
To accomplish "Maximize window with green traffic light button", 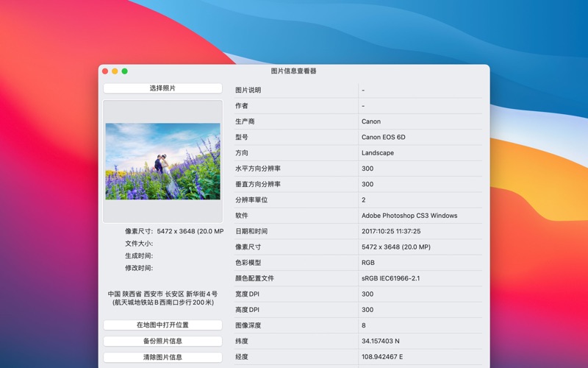I will coord(124,71).
